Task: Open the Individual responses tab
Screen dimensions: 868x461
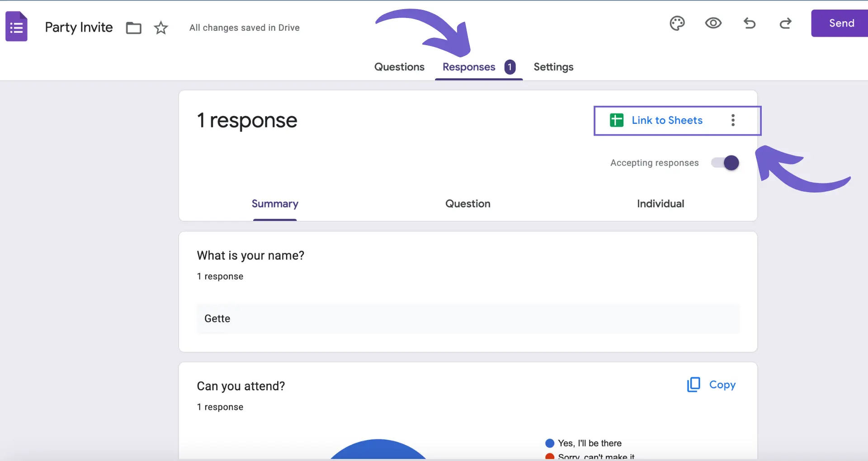Action: click(660, 204)
